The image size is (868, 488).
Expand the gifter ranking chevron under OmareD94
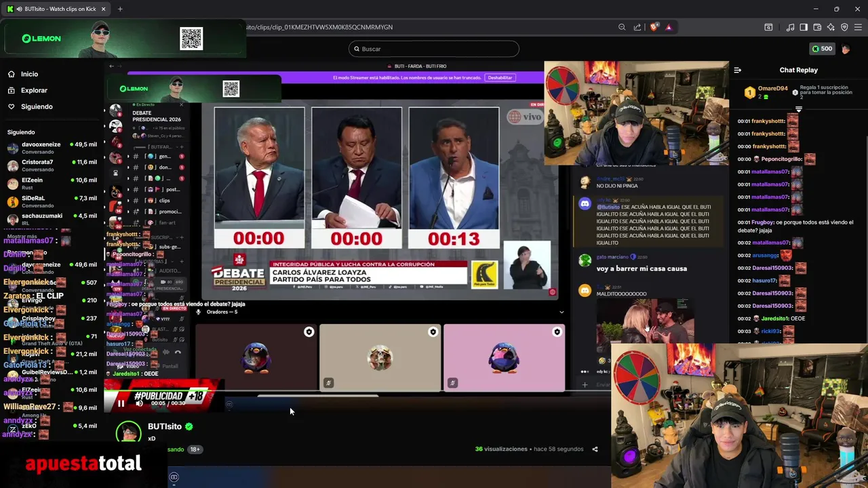point(798,108)
